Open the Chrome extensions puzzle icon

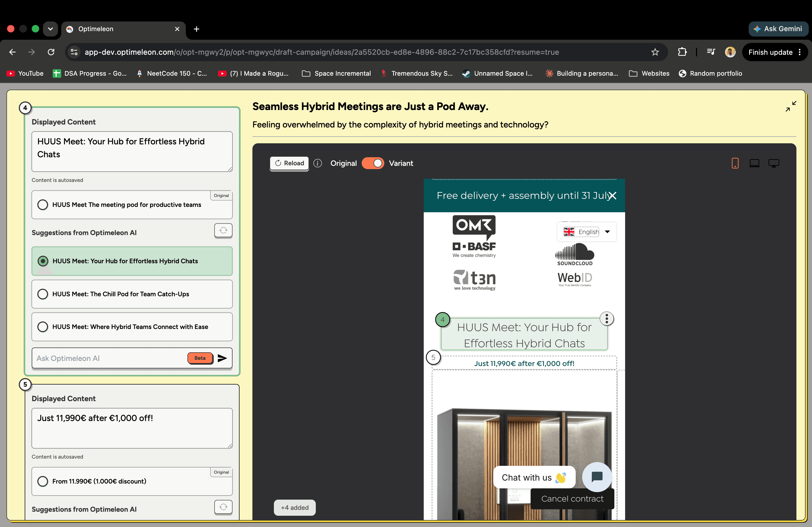682,52
